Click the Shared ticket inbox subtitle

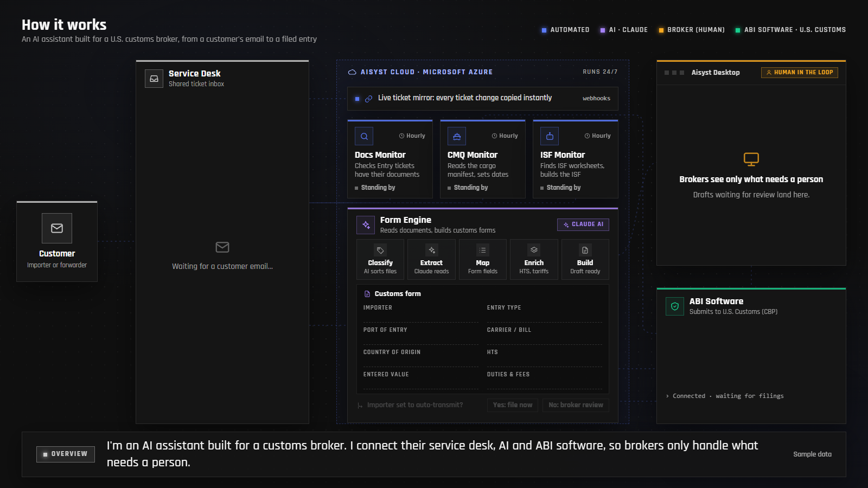click(x=196, y=84)
